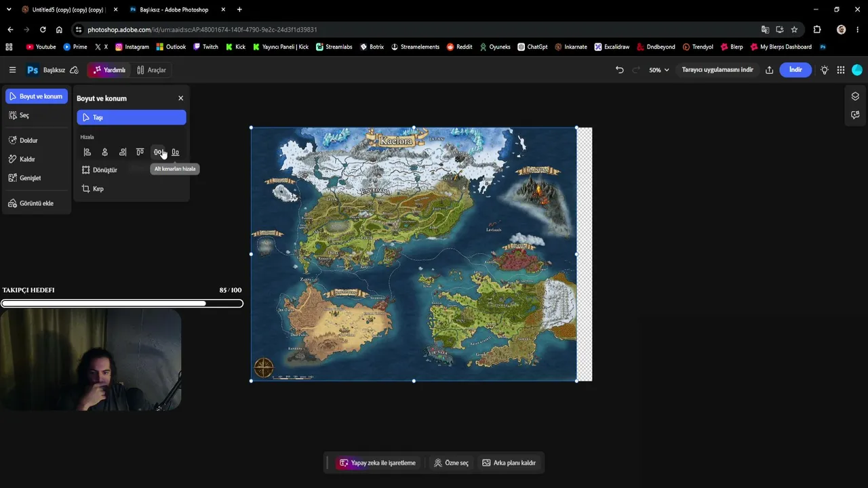Align left edges in Hizala

point(87,152)
